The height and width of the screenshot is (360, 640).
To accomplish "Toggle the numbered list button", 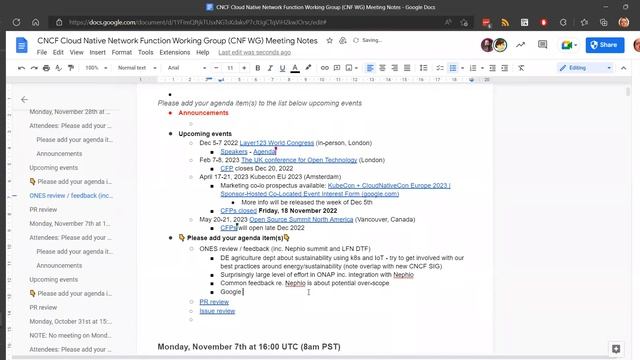I will [473, 68].
